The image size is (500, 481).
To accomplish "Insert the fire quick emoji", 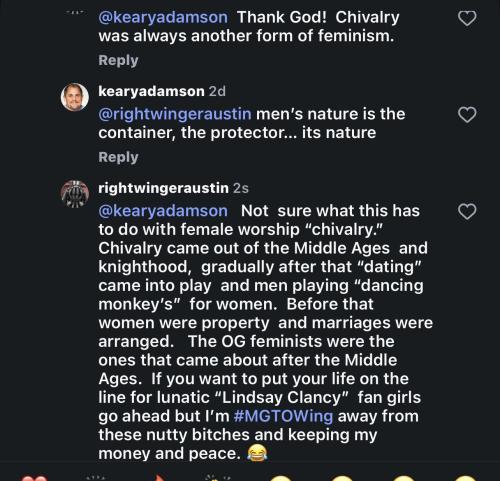I will (160, 478).
